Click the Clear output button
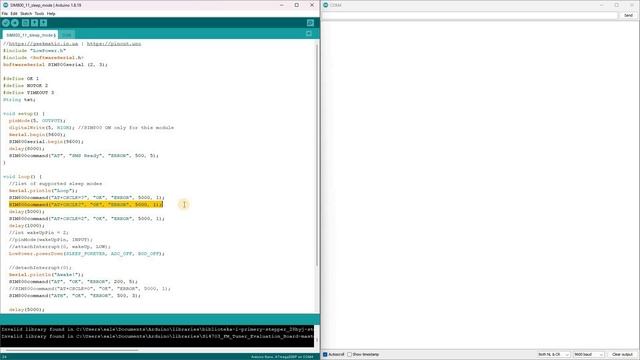This screenshot has width=640, height=360. (622, 354)
